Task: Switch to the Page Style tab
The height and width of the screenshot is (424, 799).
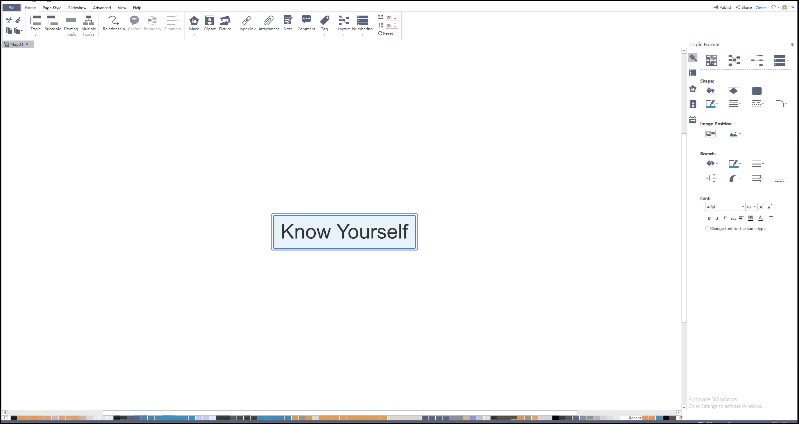Action: pos(52,8)
